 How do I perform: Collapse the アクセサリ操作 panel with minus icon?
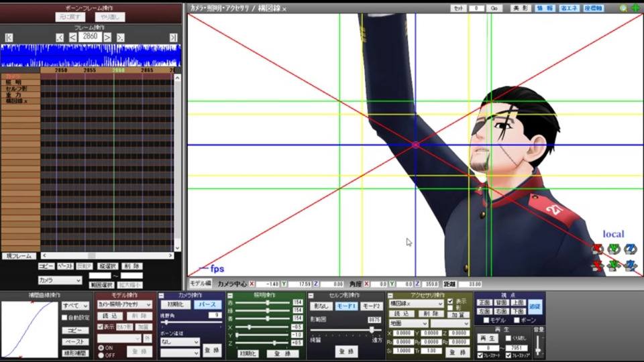click(390, 296)
